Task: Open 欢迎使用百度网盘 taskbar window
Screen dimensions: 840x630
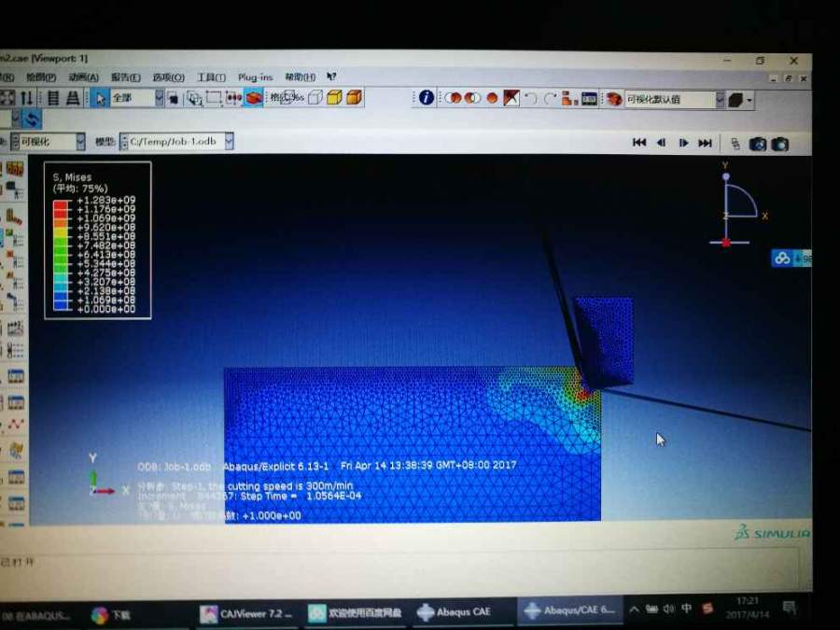Action: (356, 613)
